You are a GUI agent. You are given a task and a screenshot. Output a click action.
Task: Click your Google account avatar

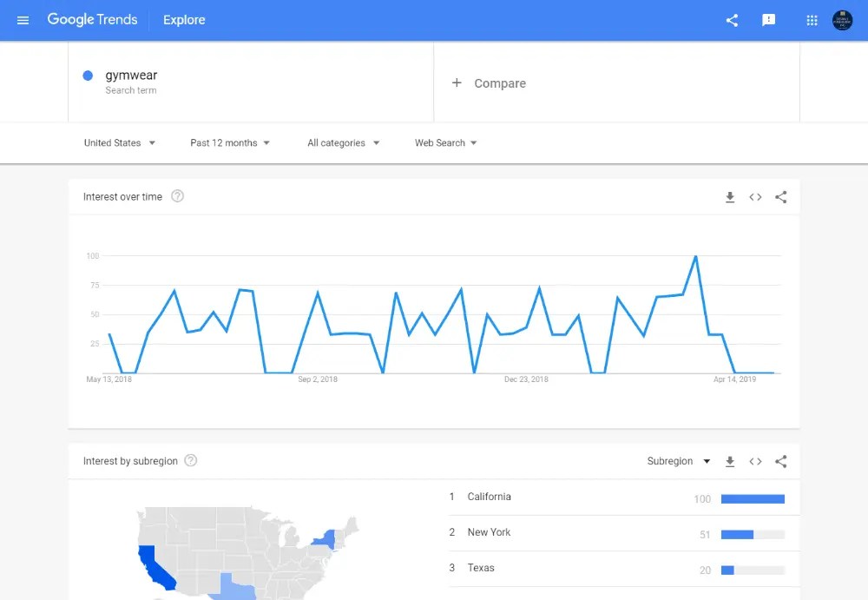(x=842, y=19)
